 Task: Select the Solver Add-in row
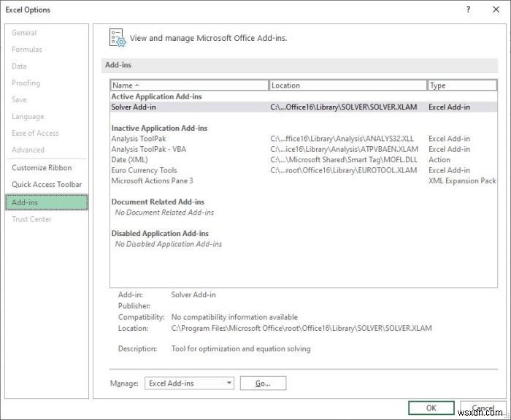tap(304, 107)
